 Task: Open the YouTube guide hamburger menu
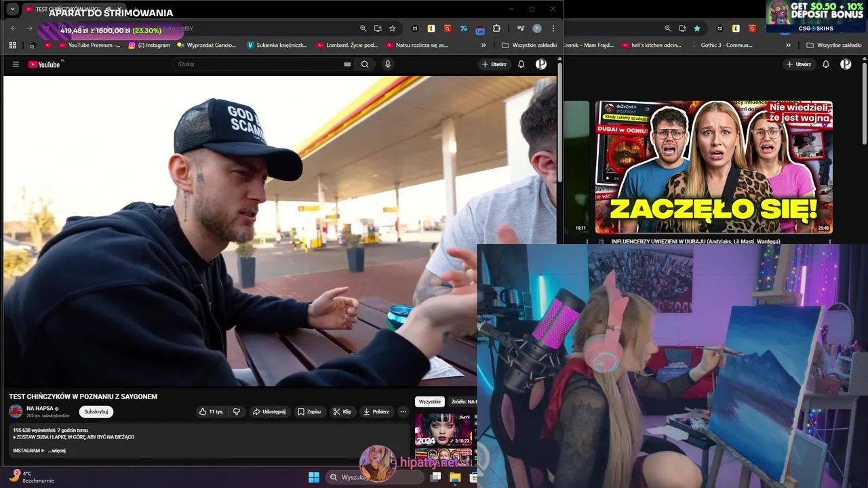pyautogui.click(x=16, y=64)
